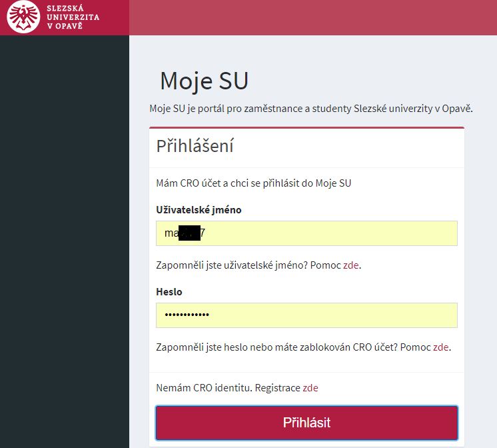
Task: Open the forgotten password help zde link
Action: point(441,347)
